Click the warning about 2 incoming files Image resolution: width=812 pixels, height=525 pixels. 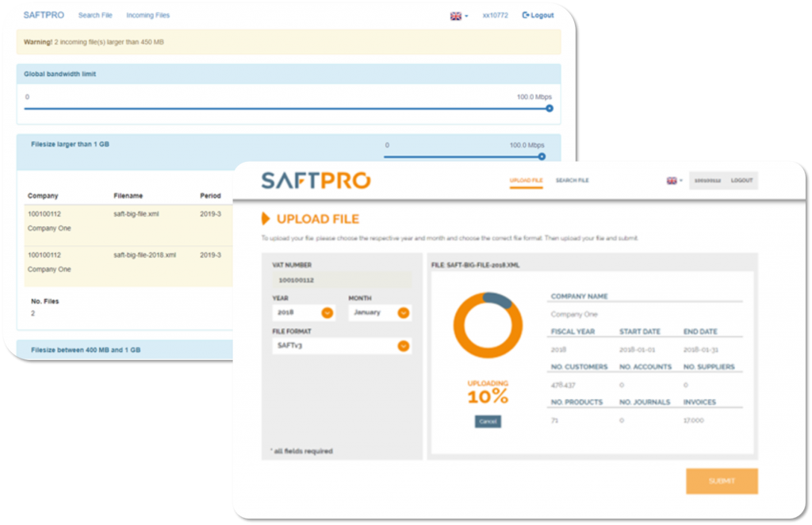click(x=289, y=42)
